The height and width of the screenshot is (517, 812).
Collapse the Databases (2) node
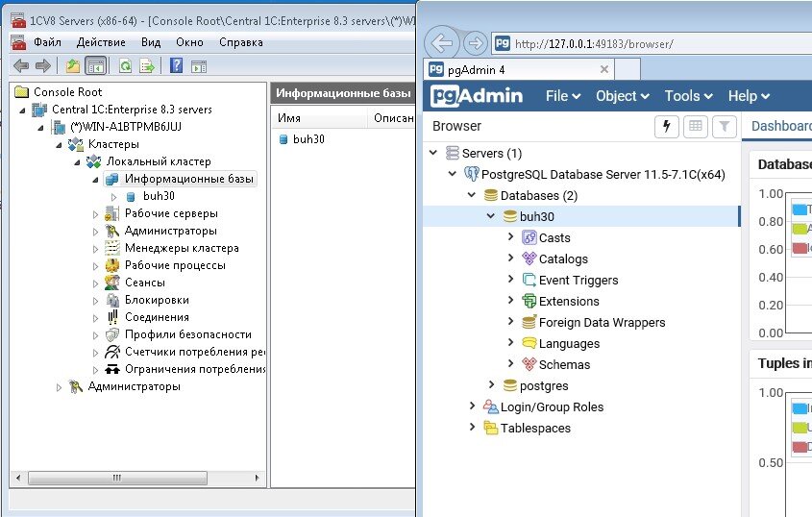click(472, 195)
